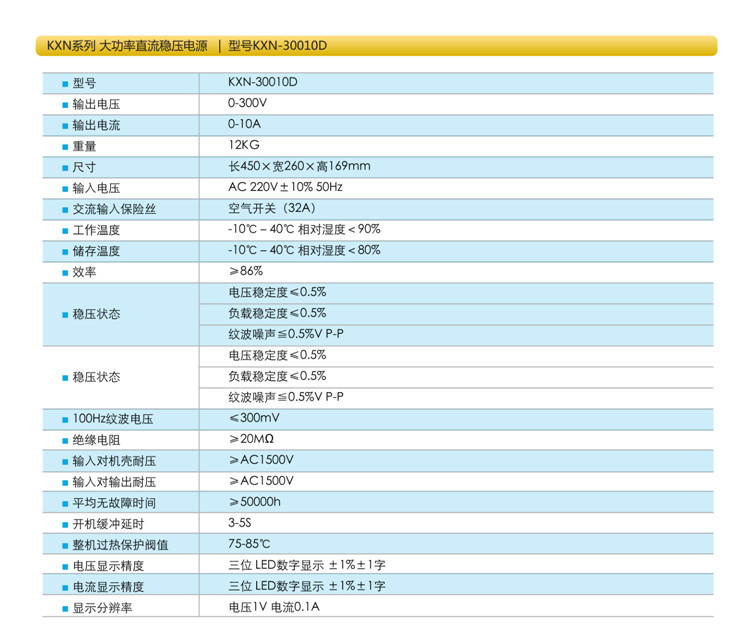This screenshot has height=641, width=755.
Task: Select the '12KG' weight value
Action: [x=244, y=145]
